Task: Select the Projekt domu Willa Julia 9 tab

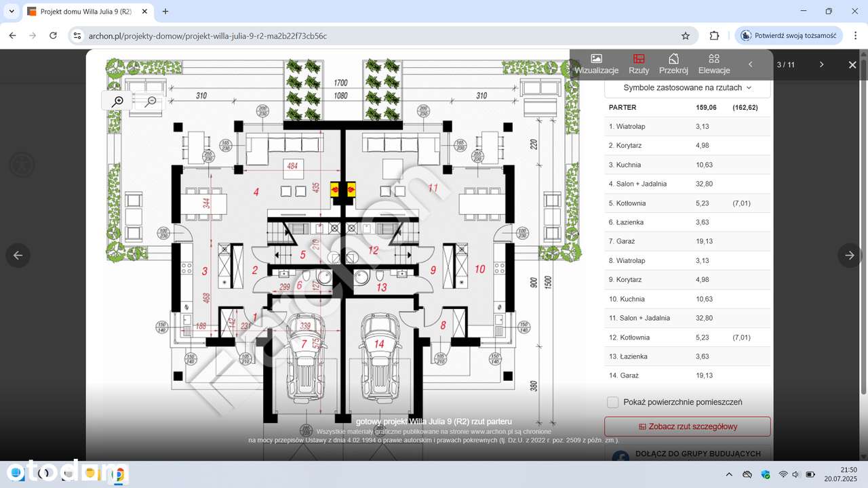Action: (x=87, y=12)
